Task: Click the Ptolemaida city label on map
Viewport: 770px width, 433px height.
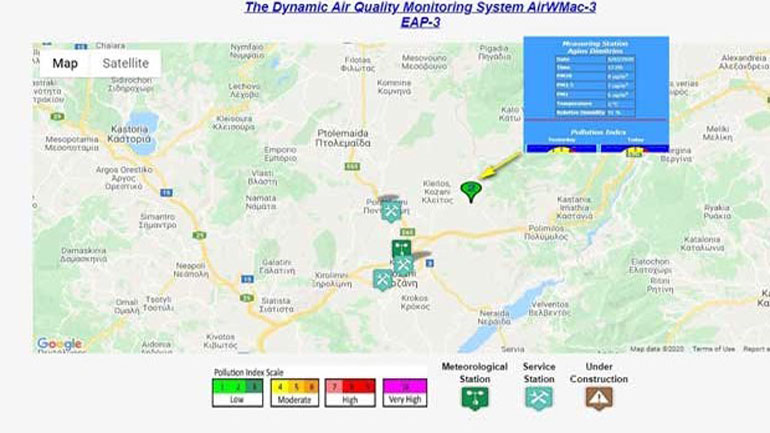Action: pos(343,137)
